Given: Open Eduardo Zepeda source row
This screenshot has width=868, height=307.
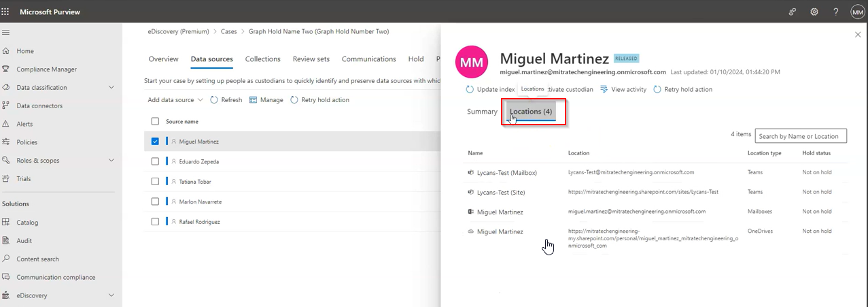Looking at the screenshot, I should (292, 161).
